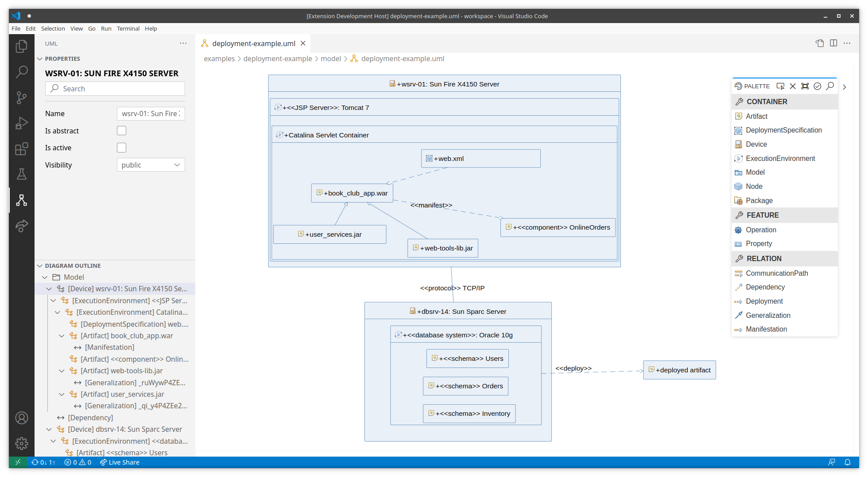Select the Operation palette tool
The image size is (868, 477).
(784, 230)
